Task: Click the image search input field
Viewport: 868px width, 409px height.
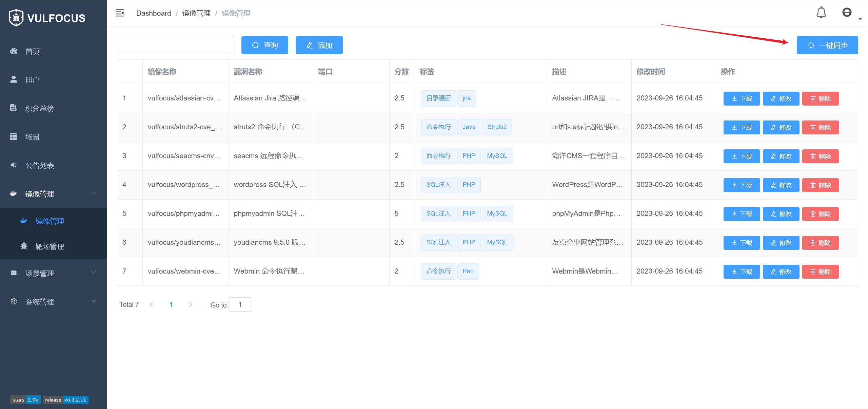Action: 175,45
